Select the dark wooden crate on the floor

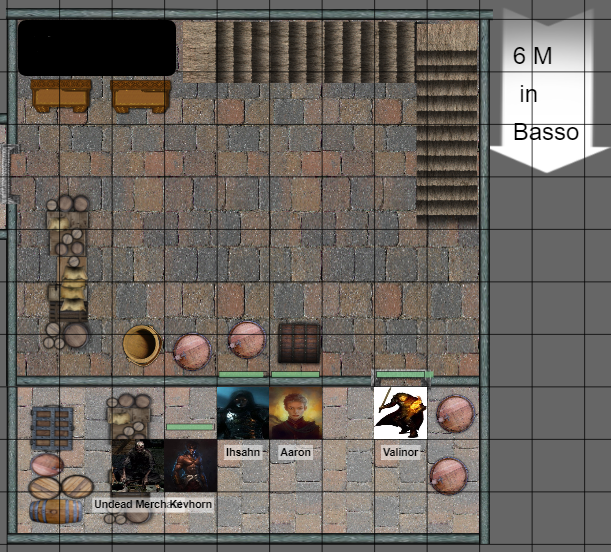point(299,343)
